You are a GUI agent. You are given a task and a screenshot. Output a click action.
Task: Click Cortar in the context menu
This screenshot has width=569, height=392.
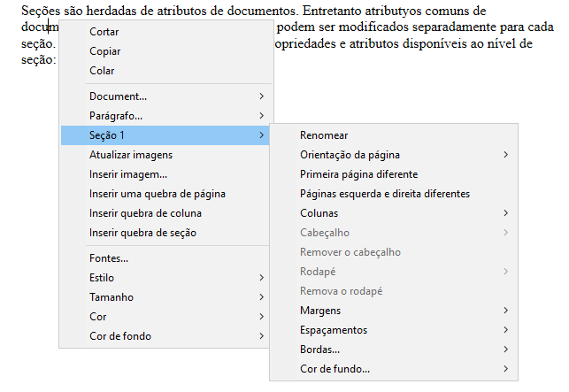[104, 32]
